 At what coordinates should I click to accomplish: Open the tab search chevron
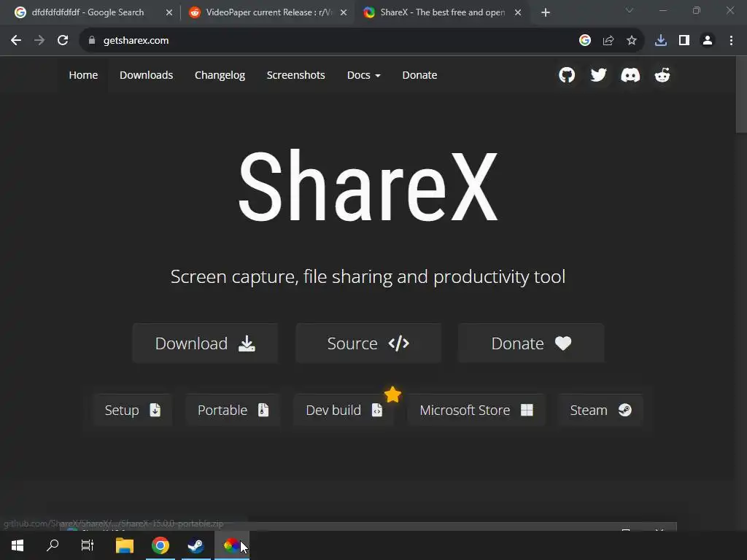point(630,10)
